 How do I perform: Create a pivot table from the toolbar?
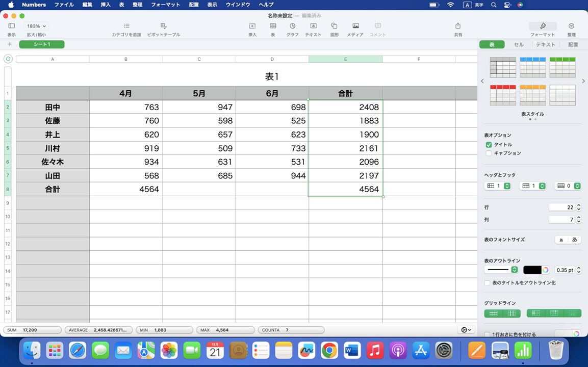click(x=163, y=29)
